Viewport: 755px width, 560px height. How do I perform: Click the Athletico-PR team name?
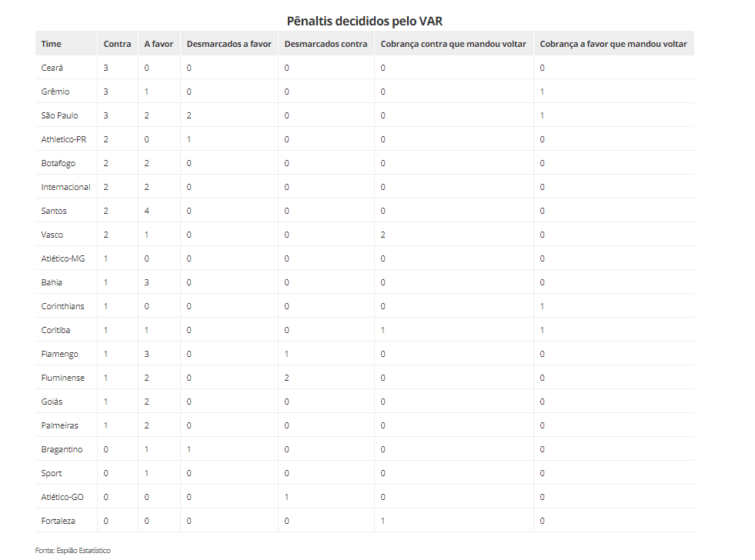64,139
